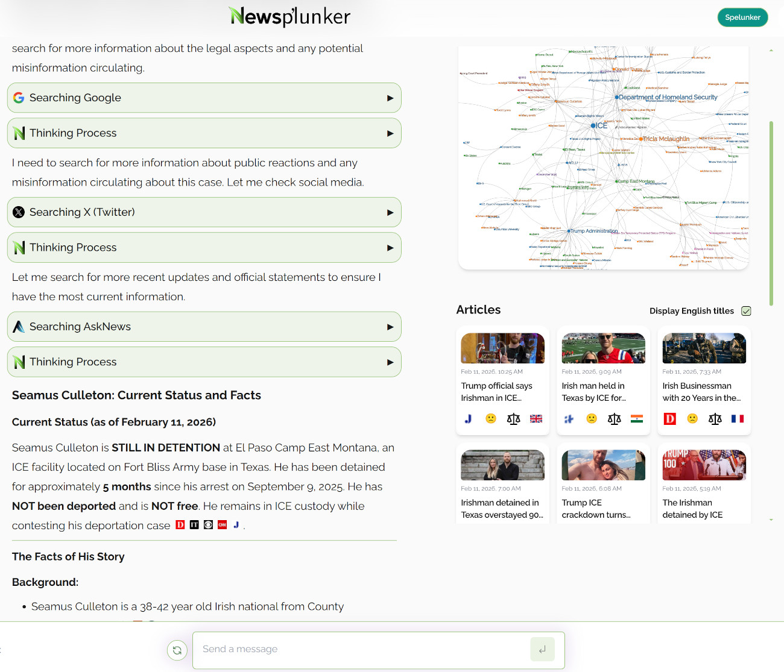Click thumbnail of Irish man held in Texas article
Screen dimensions: 784x672
point(603,348)
